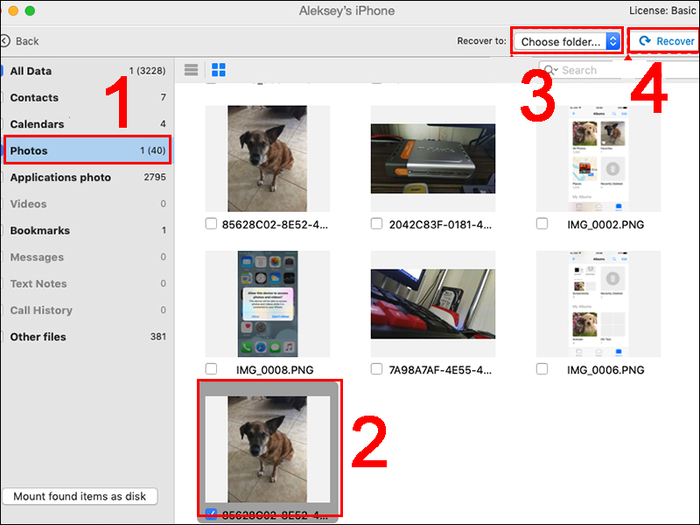Image resolution: width=700 pixels, height=525 pixels.
Task: Check the IMG_0008.PNG checkbox
Action: 211,369
